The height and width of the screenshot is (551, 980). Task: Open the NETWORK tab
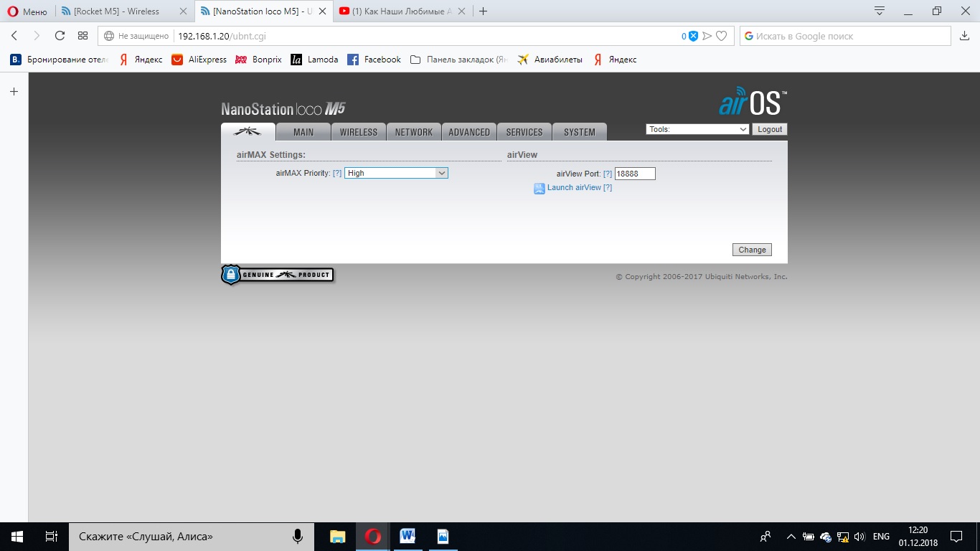(414, 132)
